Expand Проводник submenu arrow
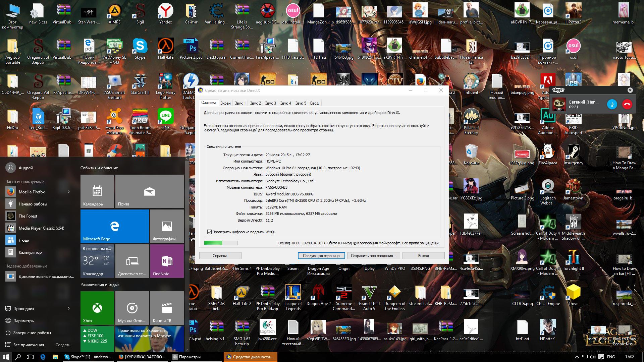The width and height of the screenshot is (644, 362). (x=69, y=308)
